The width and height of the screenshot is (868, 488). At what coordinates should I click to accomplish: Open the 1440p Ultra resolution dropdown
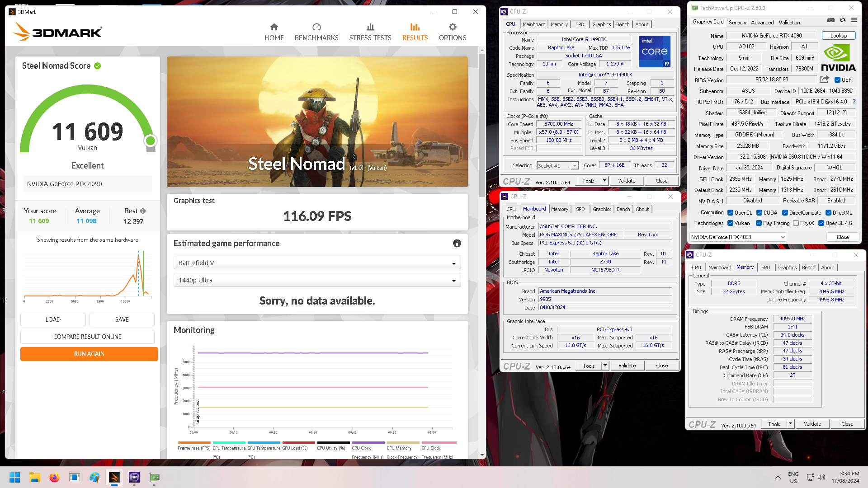pos(317,280)
